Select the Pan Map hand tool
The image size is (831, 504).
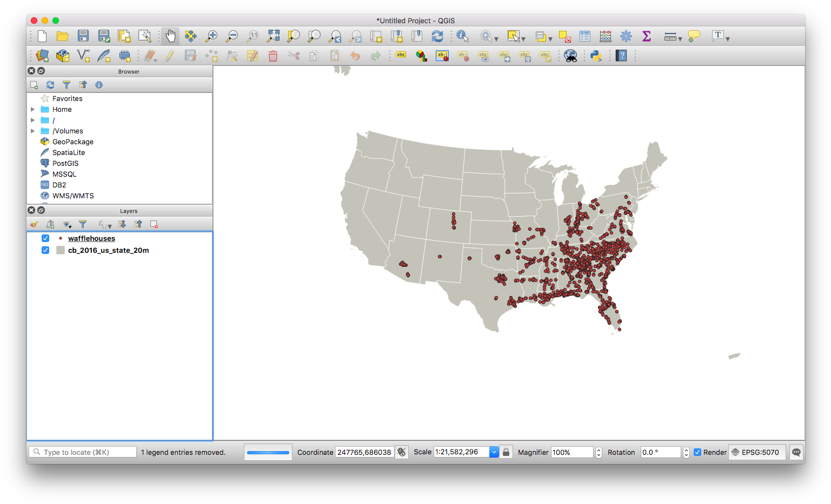170,36
